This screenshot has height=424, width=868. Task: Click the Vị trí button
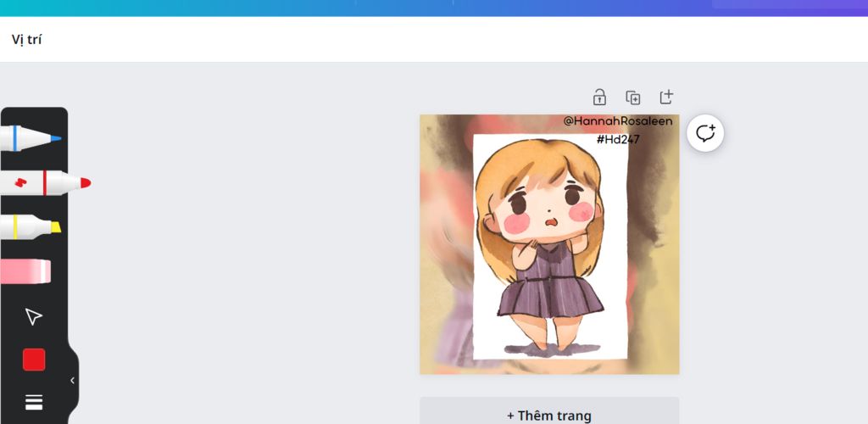(26, 40)
